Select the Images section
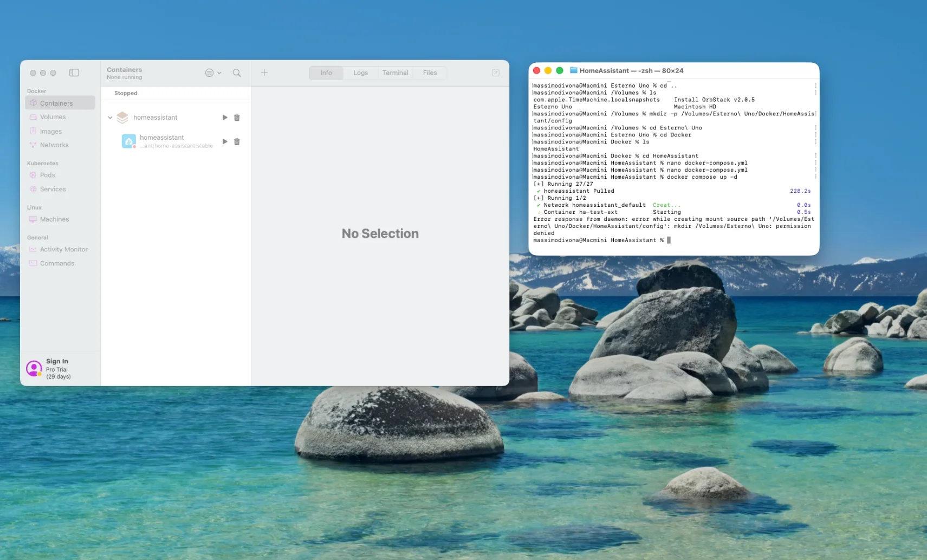This screenshot has width=927, height=560. [50, 131]
